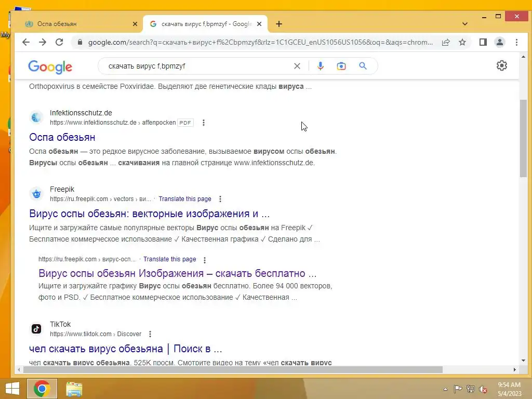
Task: Click the scroll right arrow
Action: (515, 369)
